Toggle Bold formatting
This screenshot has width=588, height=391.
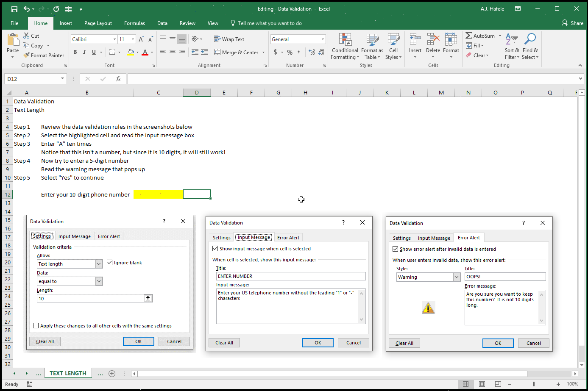coord(75,52)
